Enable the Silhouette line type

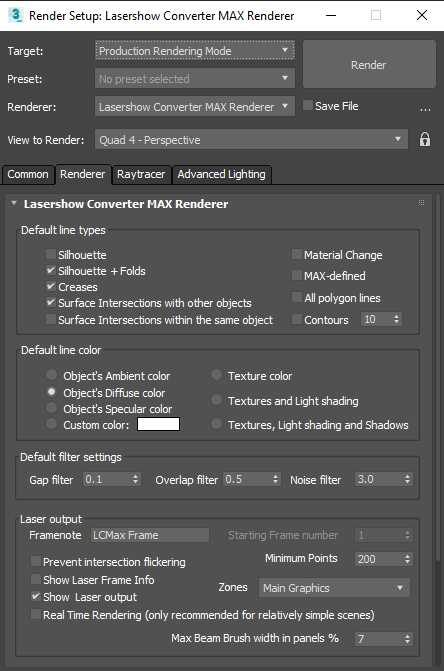tap(51, 254)
